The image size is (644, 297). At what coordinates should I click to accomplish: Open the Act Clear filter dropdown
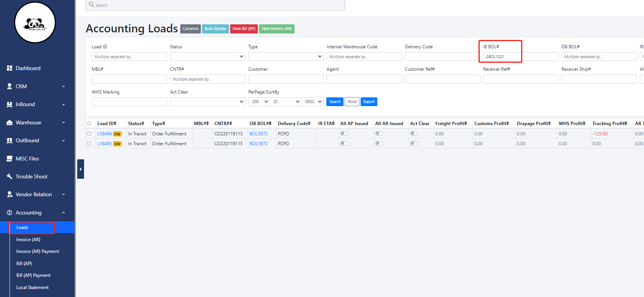[207, 102]
